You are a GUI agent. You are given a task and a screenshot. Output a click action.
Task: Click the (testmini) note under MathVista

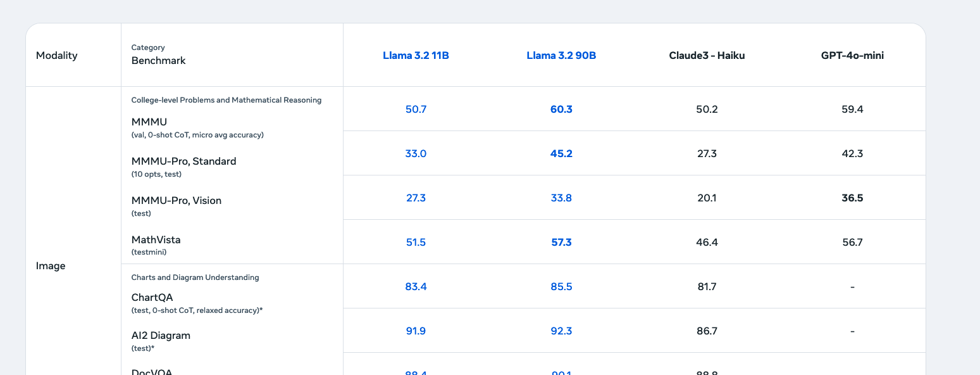[149, 252]
